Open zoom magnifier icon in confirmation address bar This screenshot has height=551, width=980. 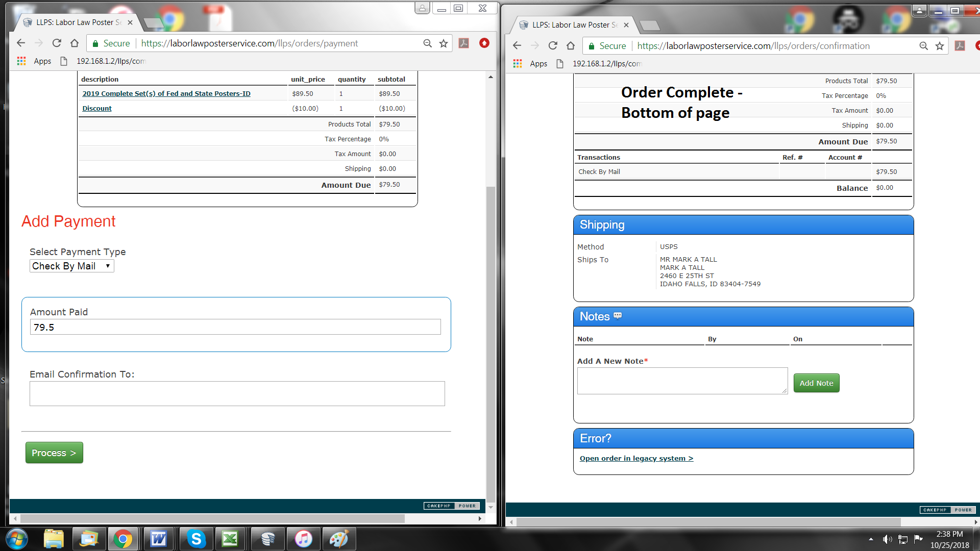click(923, 46)
